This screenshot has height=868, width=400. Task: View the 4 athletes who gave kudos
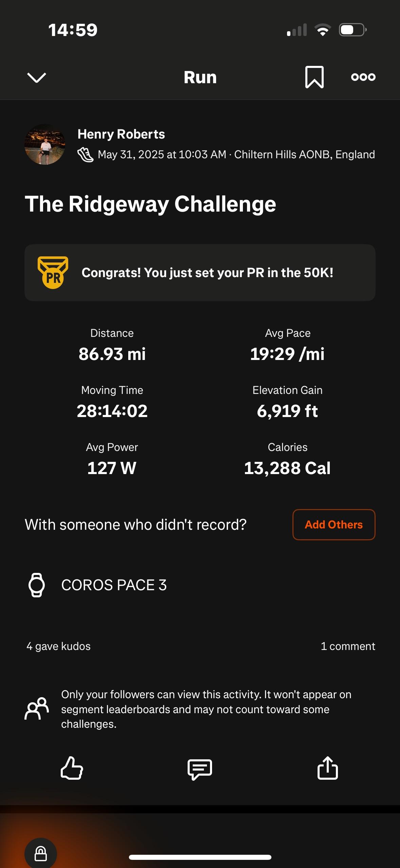click(x=59, y=646)
